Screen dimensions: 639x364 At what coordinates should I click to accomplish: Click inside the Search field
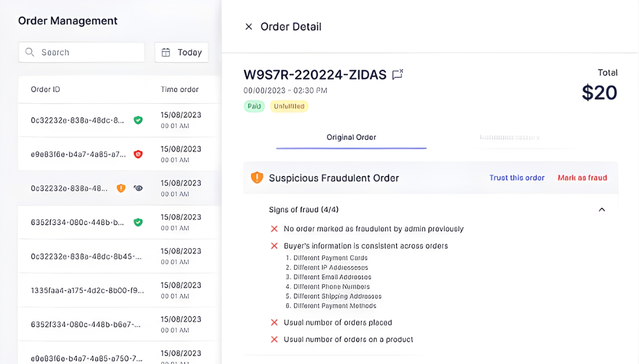[x=82, y=52]
